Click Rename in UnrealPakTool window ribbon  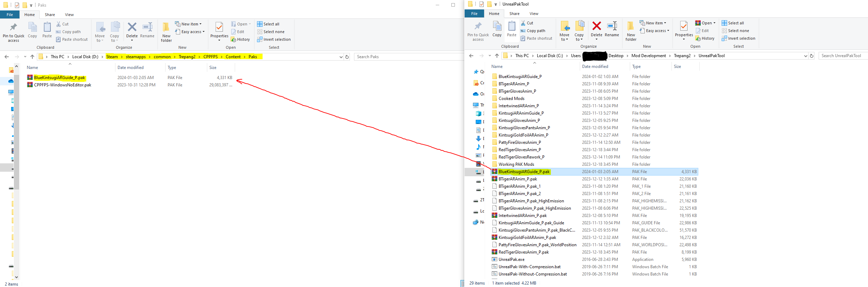[612, 29]
